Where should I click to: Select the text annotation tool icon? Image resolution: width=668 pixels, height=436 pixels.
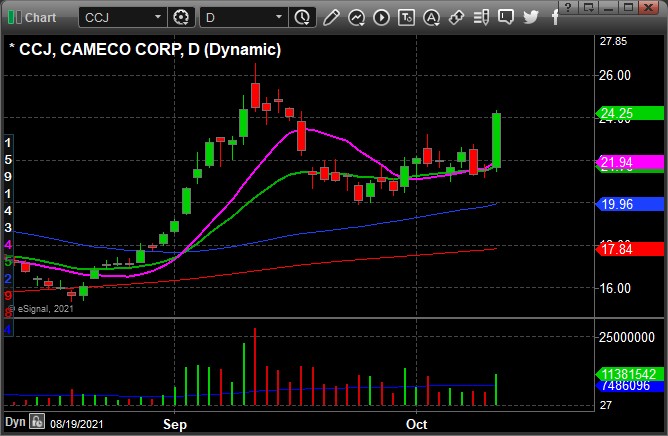pos(406,17)
